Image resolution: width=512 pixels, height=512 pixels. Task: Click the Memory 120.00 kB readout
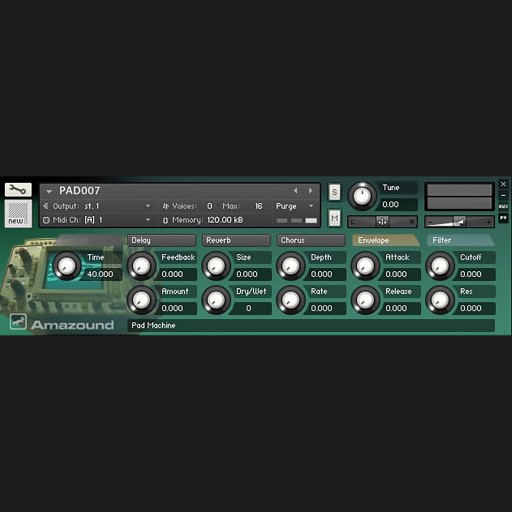click(x=225, y=220)
